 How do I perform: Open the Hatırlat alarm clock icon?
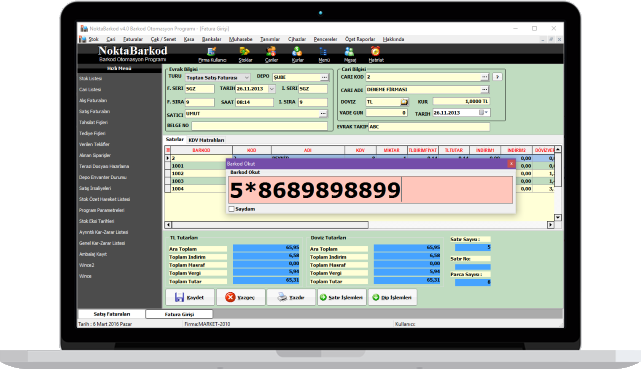(x=376, y=54)
